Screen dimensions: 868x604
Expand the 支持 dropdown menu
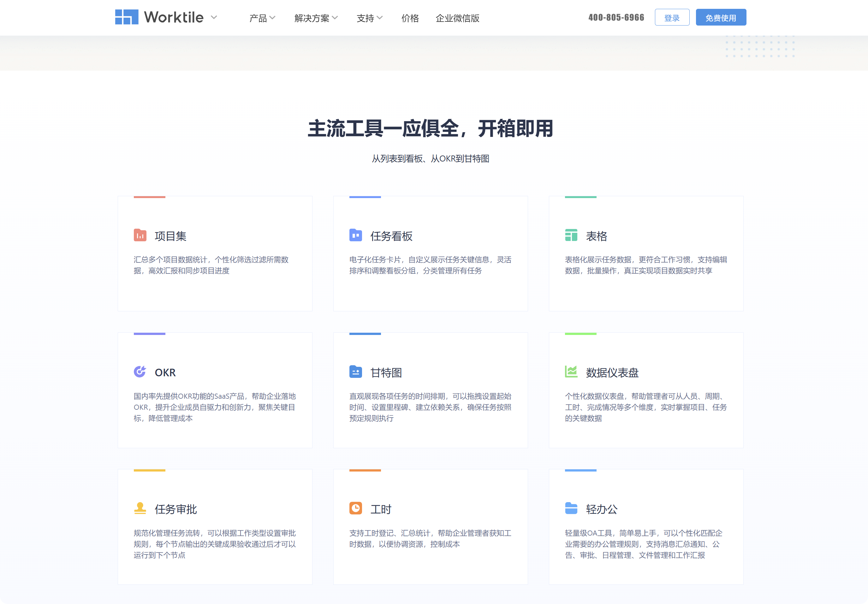[x=369, y=18]
